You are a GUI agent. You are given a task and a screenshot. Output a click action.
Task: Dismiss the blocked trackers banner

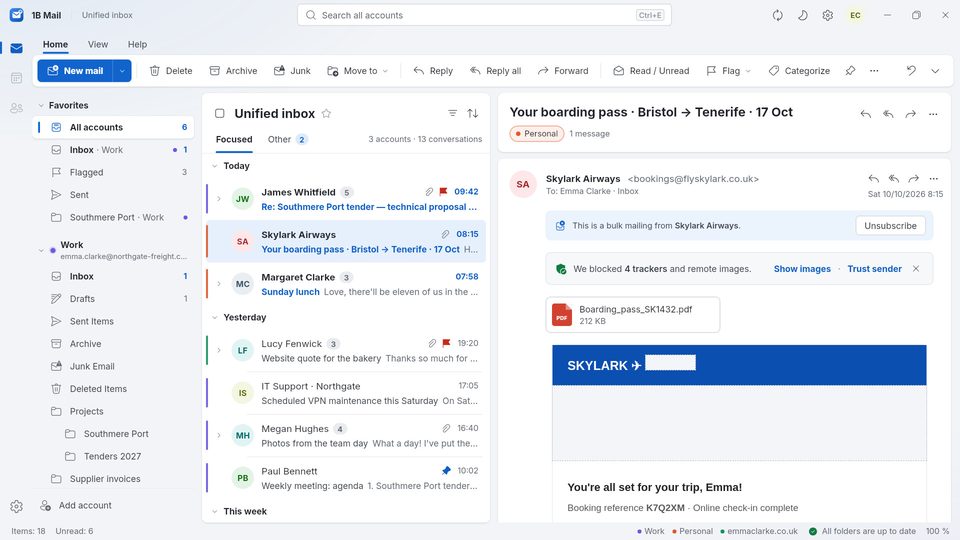[916, 269]
